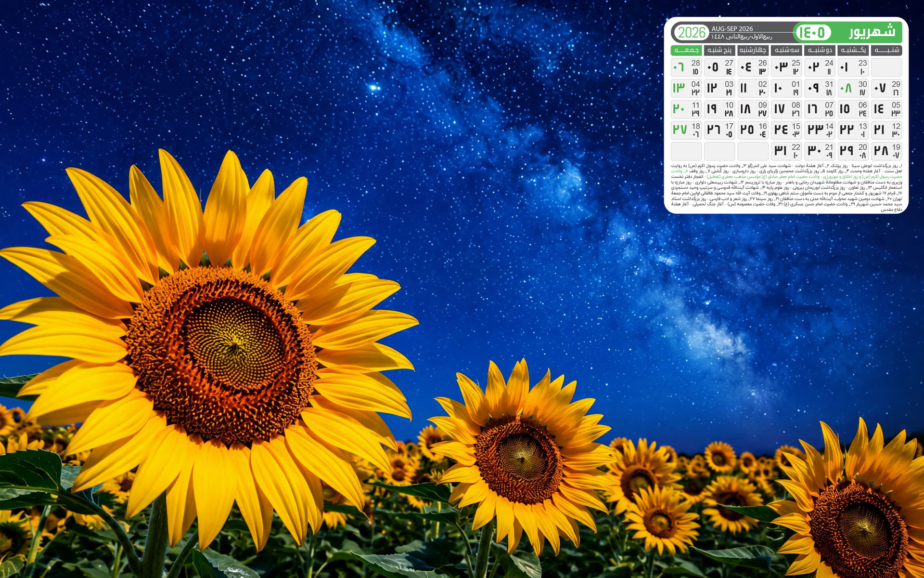Click the month title شهریور

coord(872,32)
